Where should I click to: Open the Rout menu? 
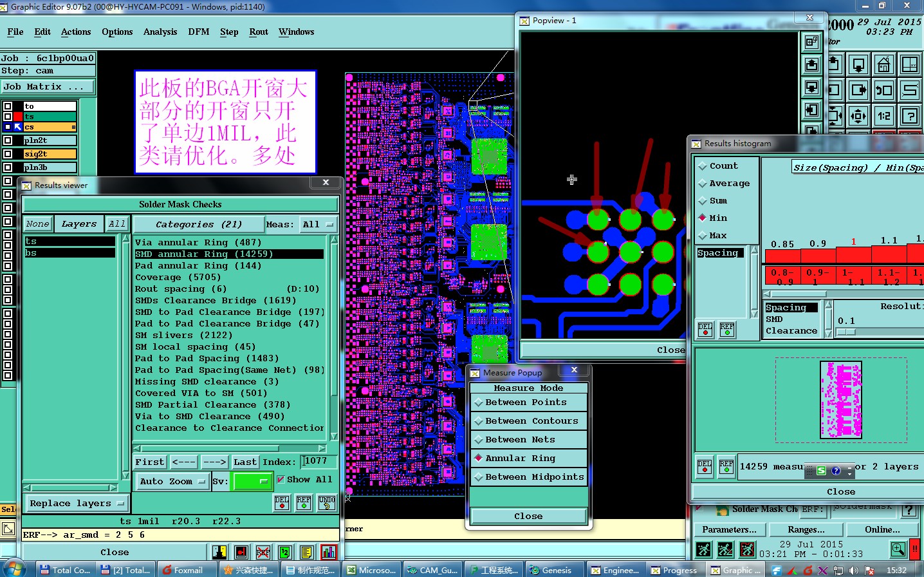(259, 32)
